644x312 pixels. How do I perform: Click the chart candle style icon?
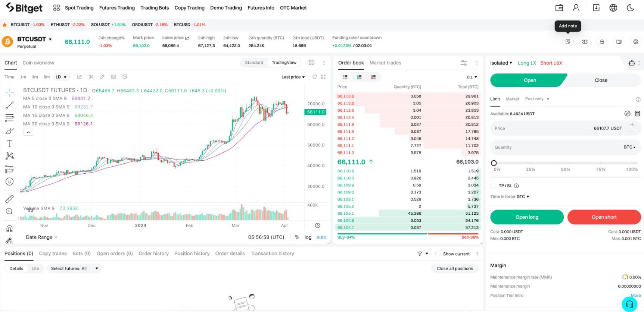point(91,77)
